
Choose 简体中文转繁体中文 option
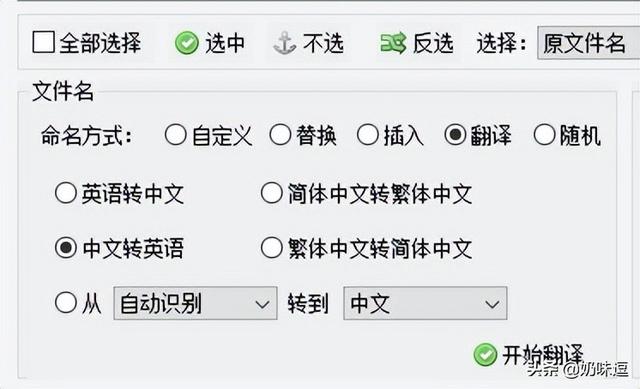[x=272, y=193]
